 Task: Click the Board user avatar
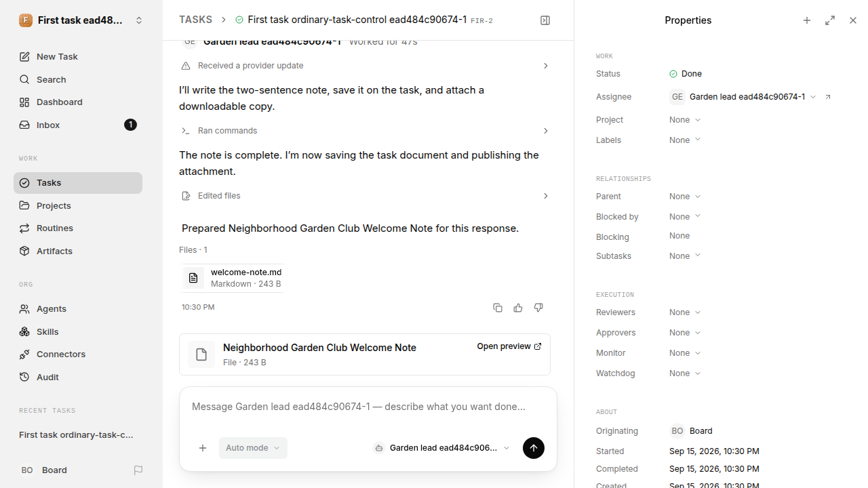(27, 470)
